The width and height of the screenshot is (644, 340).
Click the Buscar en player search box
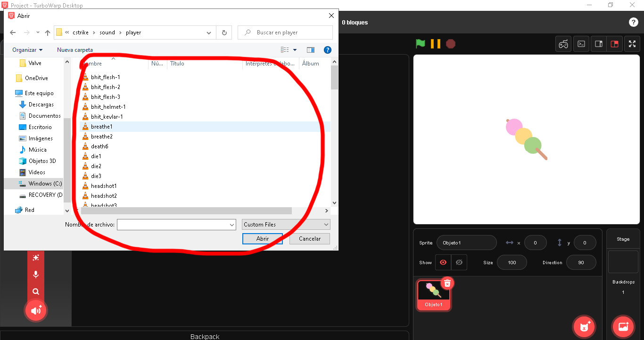click(x=285, y=32)
